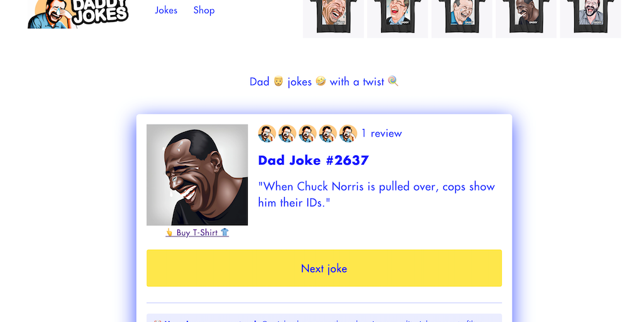Click the laughing man joke image

pyautogui.click(x=197, y=175)
